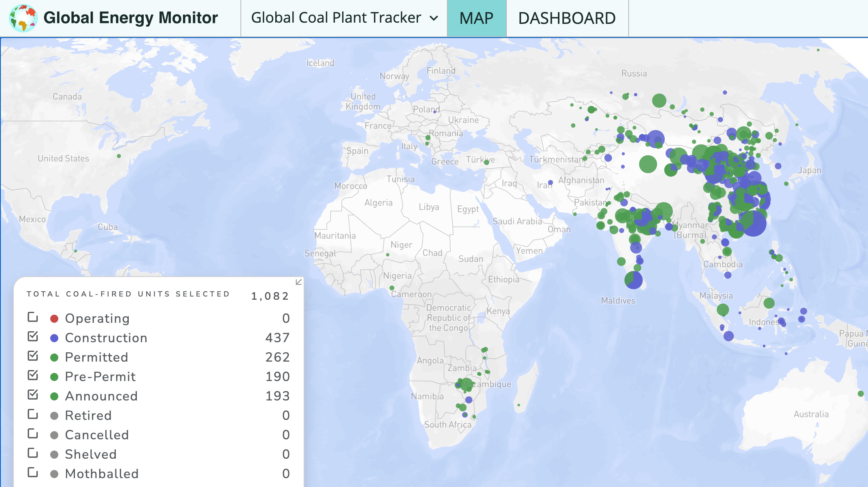
Task: Enable the Operating checkbox
Action: [33, 318]
